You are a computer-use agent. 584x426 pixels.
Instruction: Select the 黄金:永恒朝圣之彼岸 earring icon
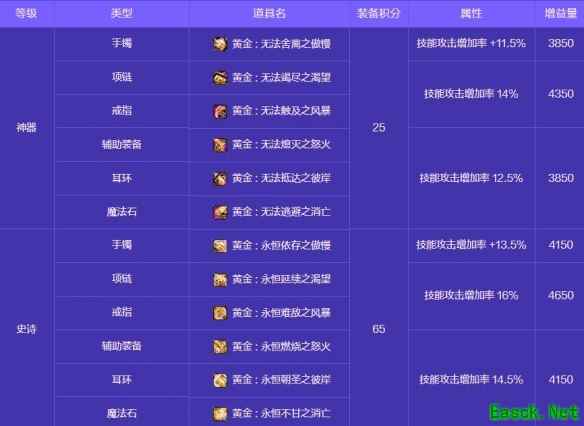tap(220, 380)
